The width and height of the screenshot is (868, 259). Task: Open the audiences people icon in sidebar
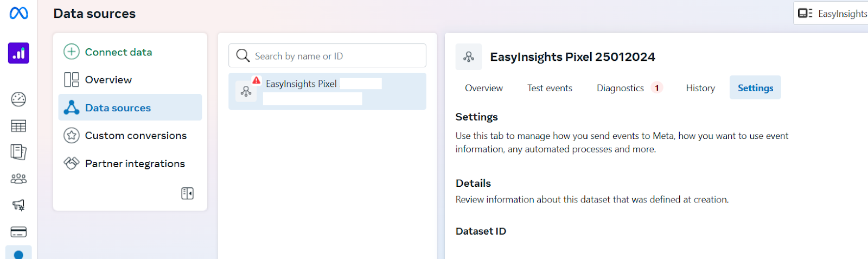coord(18,178)
